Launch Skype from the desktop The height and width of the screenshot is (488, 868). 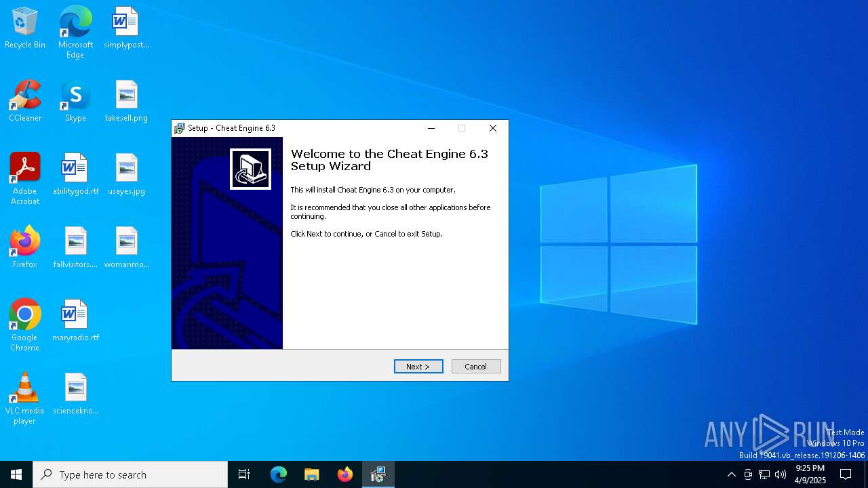75,101
